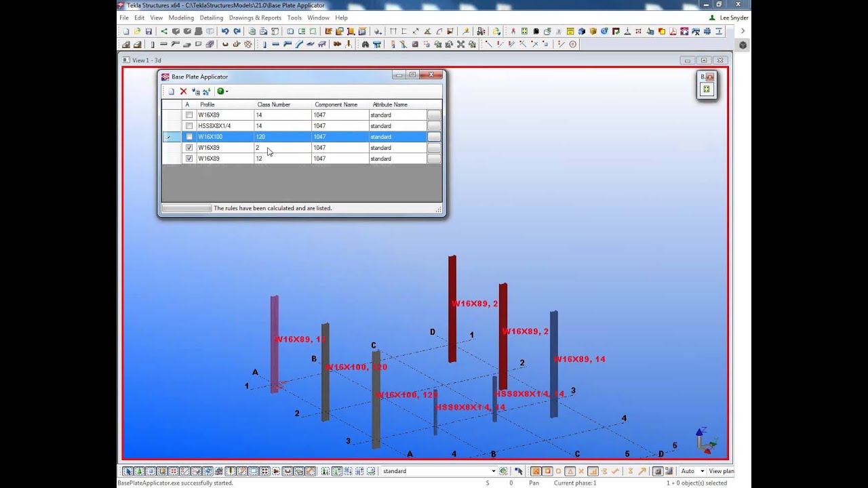Screen dimensions: 868x488
Task: Click the progress bar in Applicator status area
Action: (x=186, y=208)
